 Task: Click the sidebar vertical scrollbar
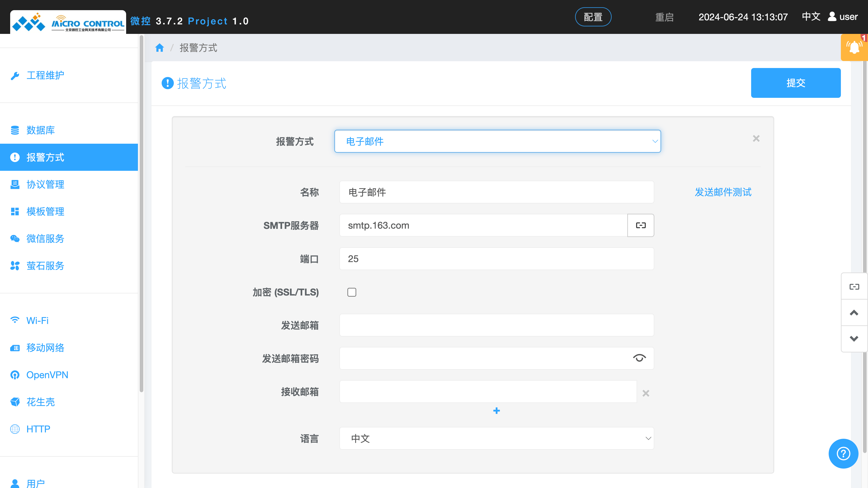142,216
